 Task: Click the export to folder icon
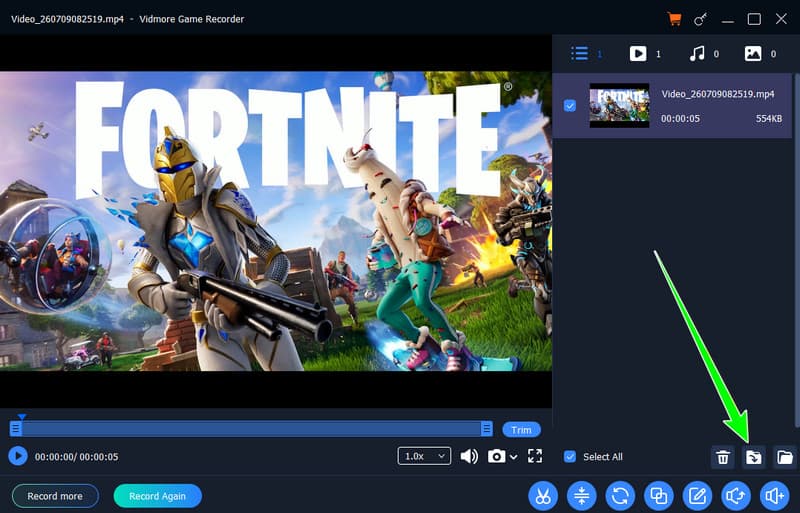(754, 457)
